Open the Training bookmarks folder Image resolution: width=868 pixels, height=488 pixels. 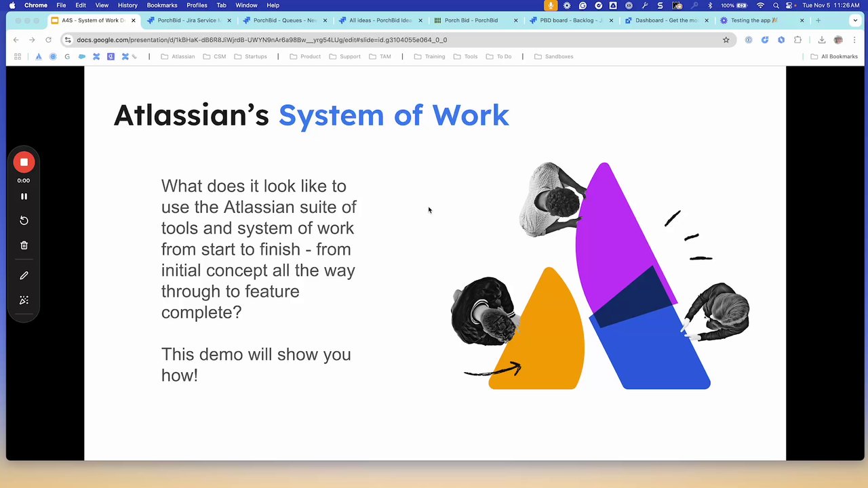(429, 56)
